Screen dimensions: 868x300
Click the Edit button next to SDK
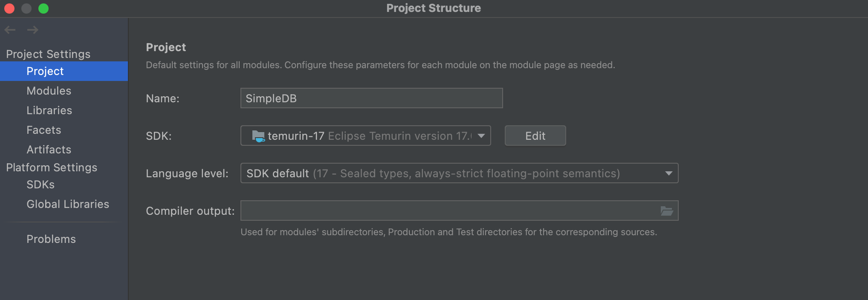[535, 136]
